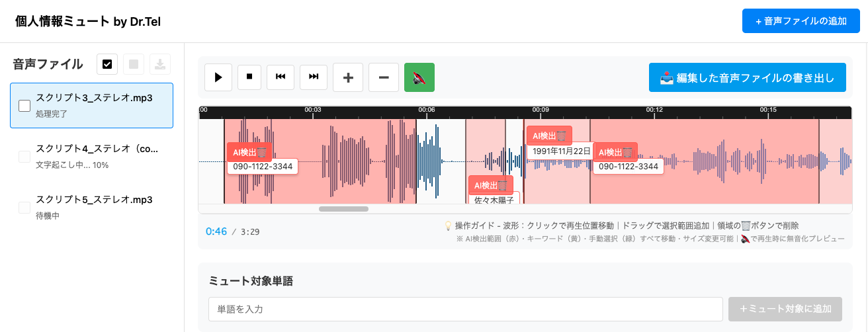
Task: Skip forward with the fast-forward icon
Action: click(x=314, y=77)
